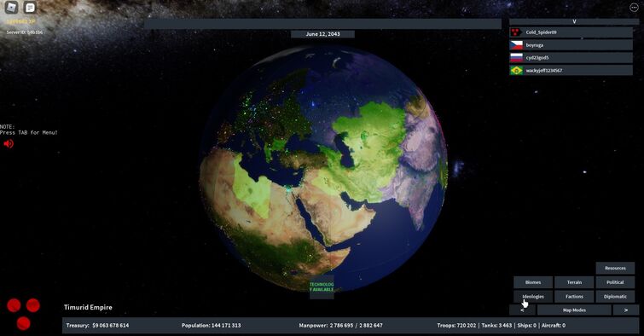Click the Cold_Spider09 player flag icon

[516, 32]
